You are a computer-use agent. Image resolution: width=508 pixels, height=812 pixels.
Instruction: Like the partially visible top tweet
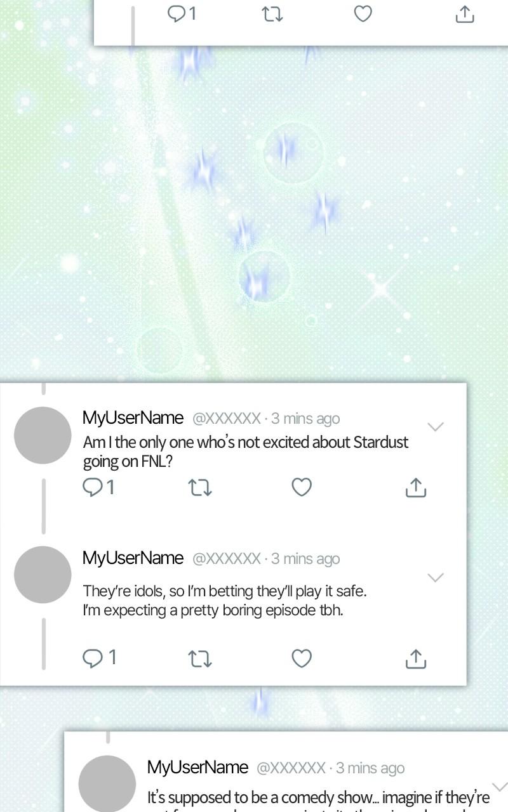(x=363, y=13)
